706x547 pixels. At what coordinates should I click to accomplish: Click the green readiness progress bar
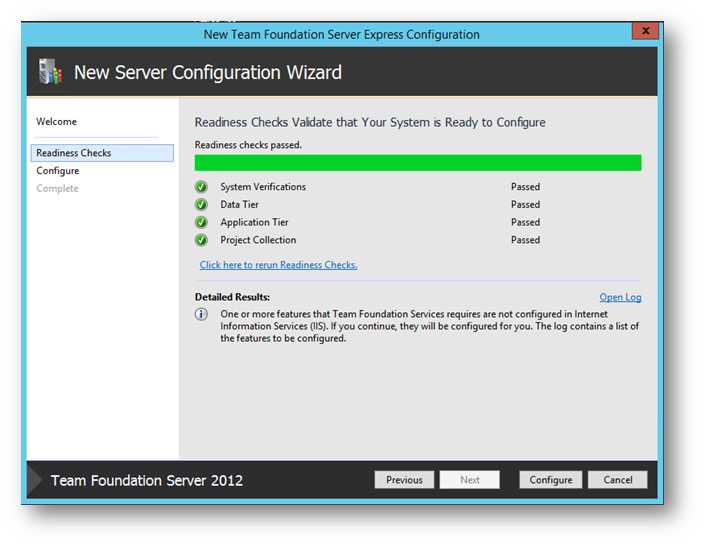click(x=418, y=163)
